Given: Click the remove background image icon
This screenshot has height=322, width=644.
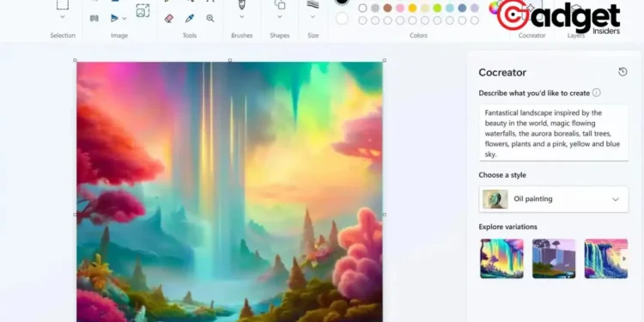Looking at the screenshot, I should (x=94, y=18).
